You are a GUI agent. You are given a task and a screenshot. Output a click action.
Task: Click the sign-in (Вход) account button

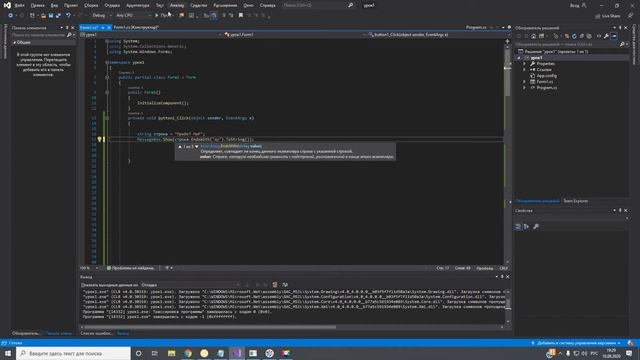(x=578, y=6)
